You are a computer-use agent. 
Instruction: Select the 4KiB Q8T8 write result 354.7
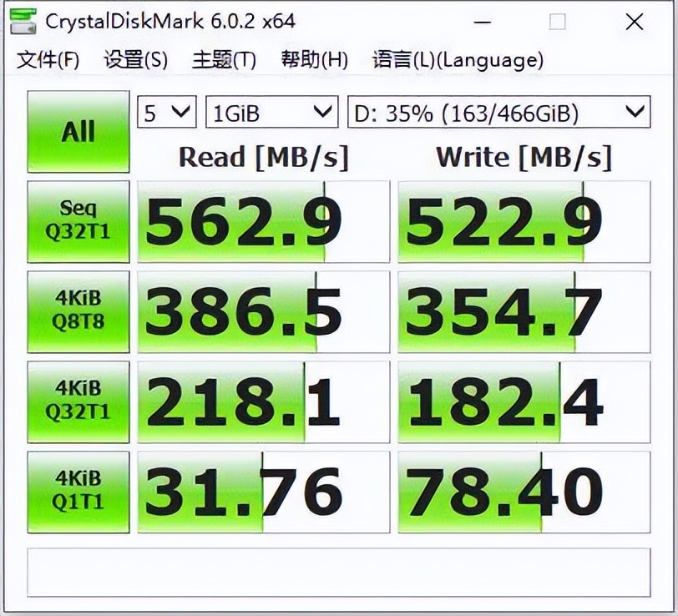[524, 311]
